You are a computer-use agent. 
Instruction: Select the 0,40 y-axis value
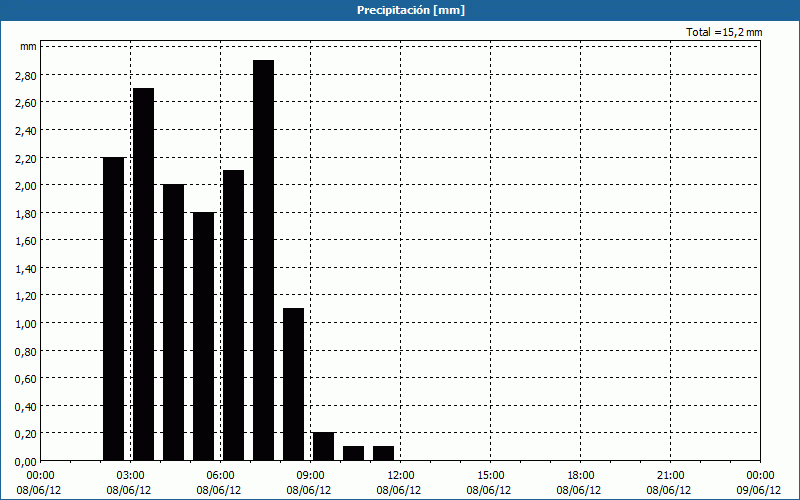[26, 407]
